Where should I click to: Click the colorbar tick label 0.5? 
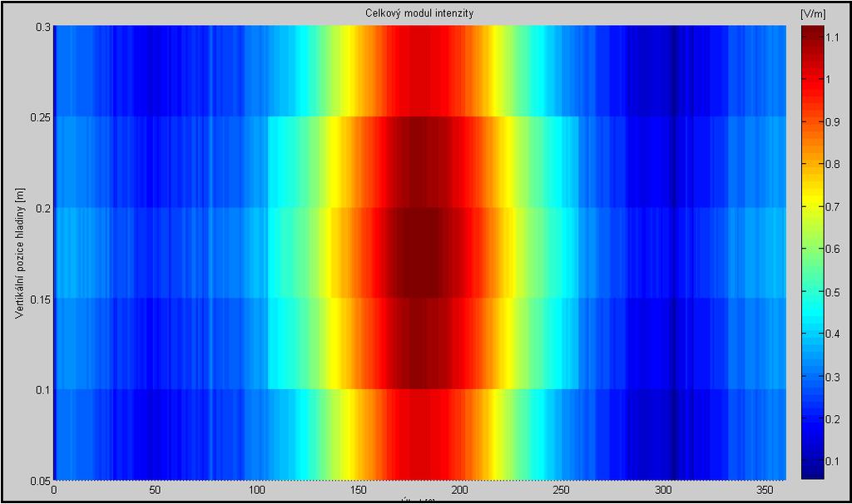833,292
